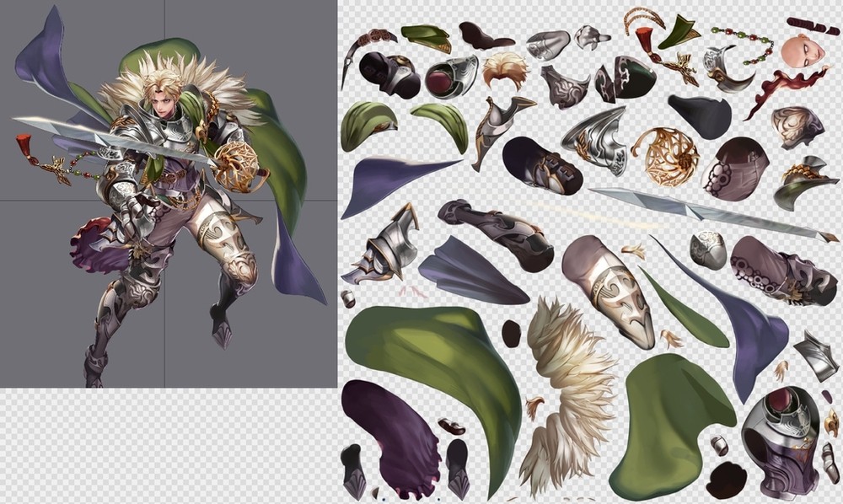The image size is (843, 504).
Task: Click the blond hair sprite piece
Action: (506, 68)
